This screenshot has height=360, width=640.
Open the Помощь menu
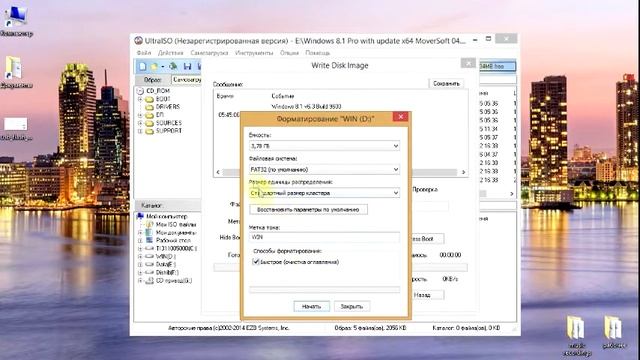coord(317,53)
